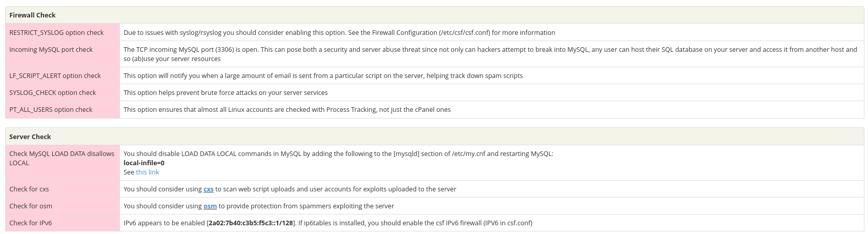
Task: Click the Process Tracking description text
Action: [x=287, y=109]
